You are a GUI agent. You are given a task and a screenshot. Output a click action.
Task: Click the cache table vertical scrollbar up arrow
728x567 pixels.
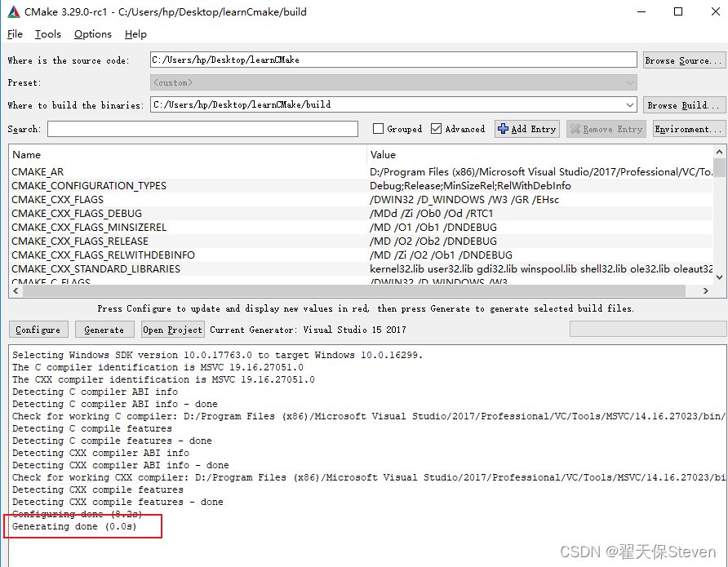click(x=719, y=152)
